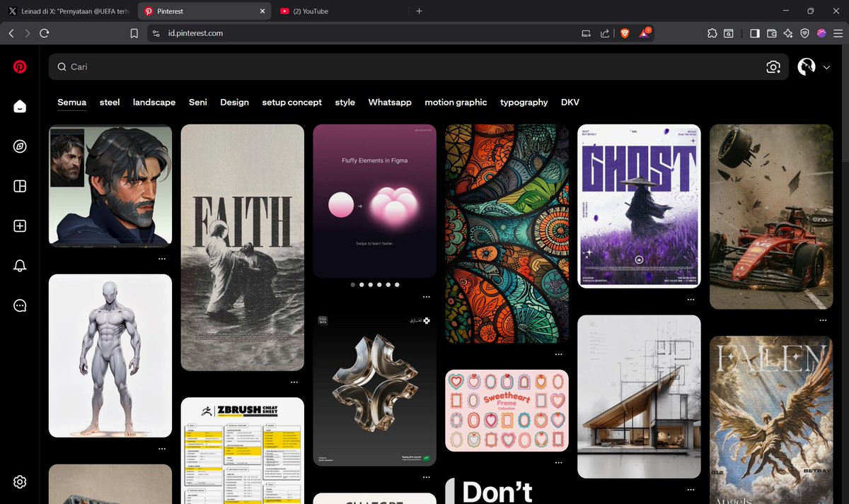Open the bearded man 3D sculpt pin
Image resolution: width=849 pixels, height=504 pixels.
tap(110, 186)
